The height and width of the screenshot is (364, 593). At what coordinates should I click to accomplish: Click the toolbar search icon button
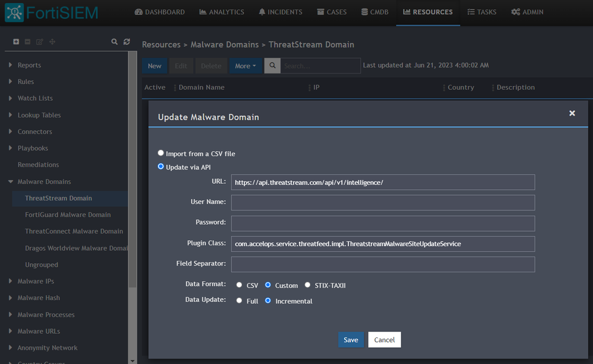(272, 66)
